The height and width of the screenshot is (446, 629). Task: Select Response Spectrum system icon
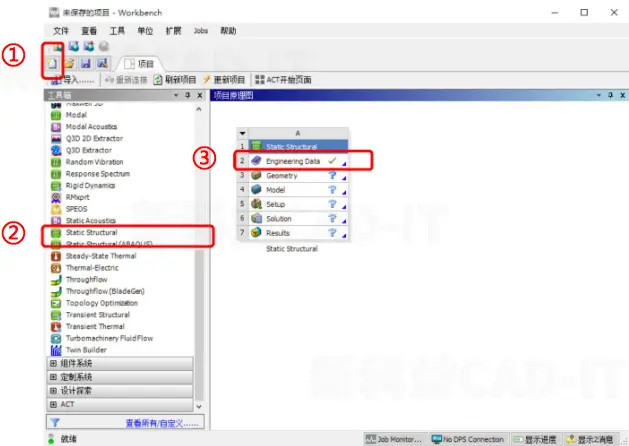pyautogui.click(x=56, y=174)
